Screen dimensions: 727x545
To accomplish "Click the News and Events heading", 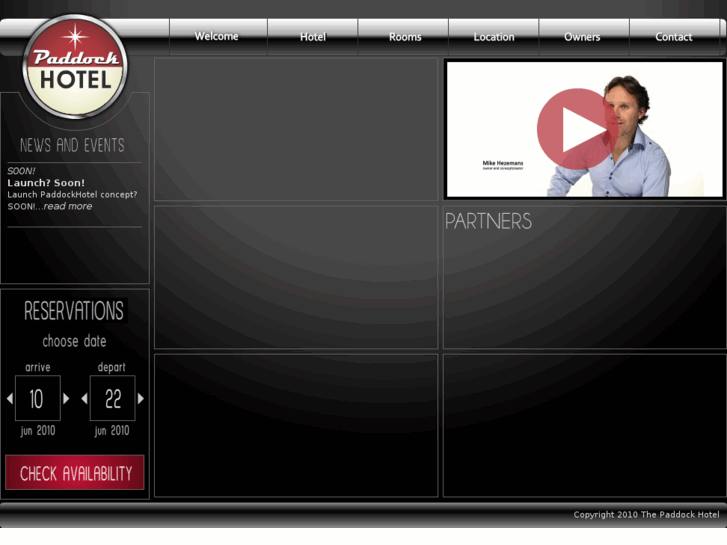I will (72, 145).
